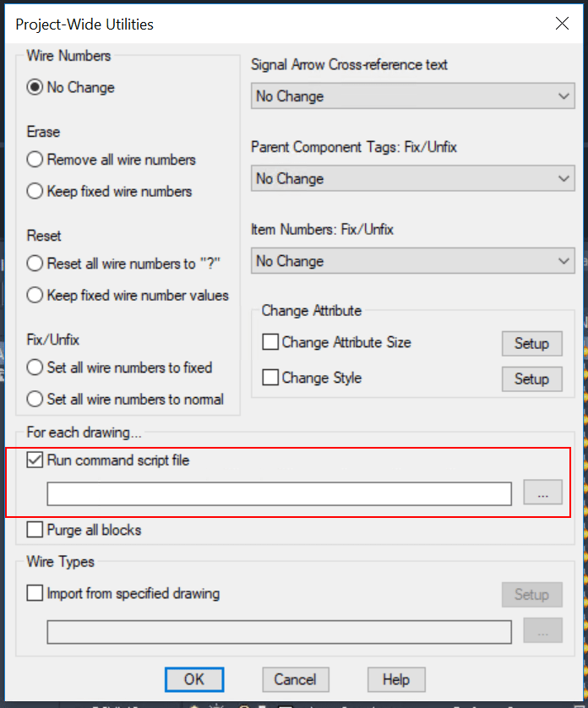Enable Import from specified drawing

[35, 594]
